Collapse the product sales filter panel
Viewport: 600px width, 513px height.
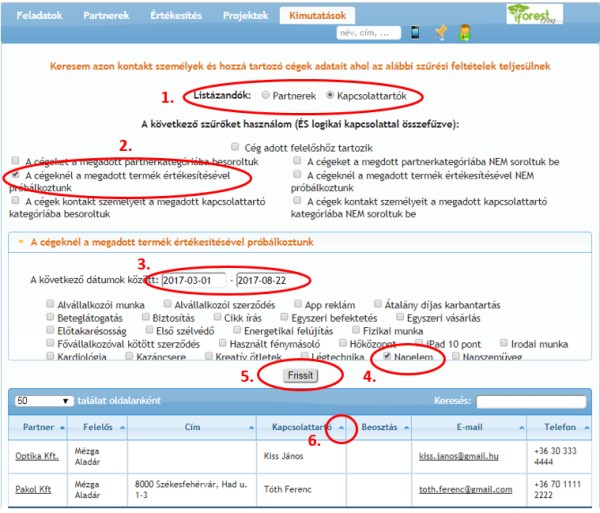pyautogui.click(x=21, y=241)
